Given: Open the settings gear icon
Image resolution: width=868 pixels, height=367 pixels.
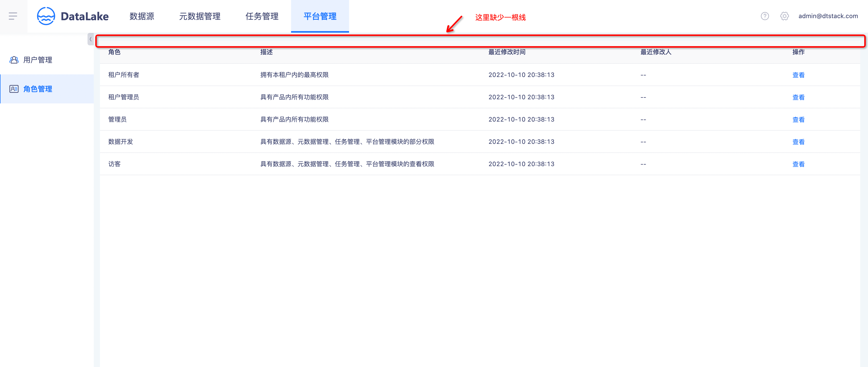Looking at the screenshot, I should [784, 16].
